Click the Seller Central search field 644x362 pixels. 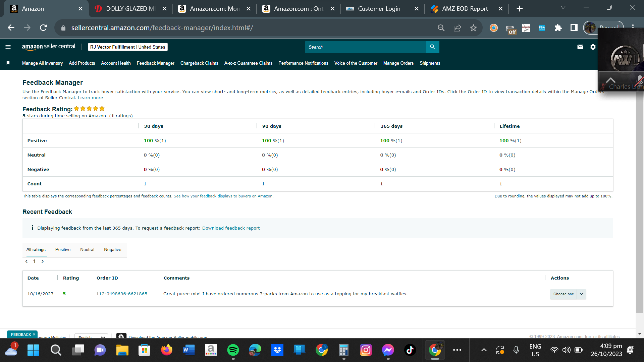coord(365,47)
